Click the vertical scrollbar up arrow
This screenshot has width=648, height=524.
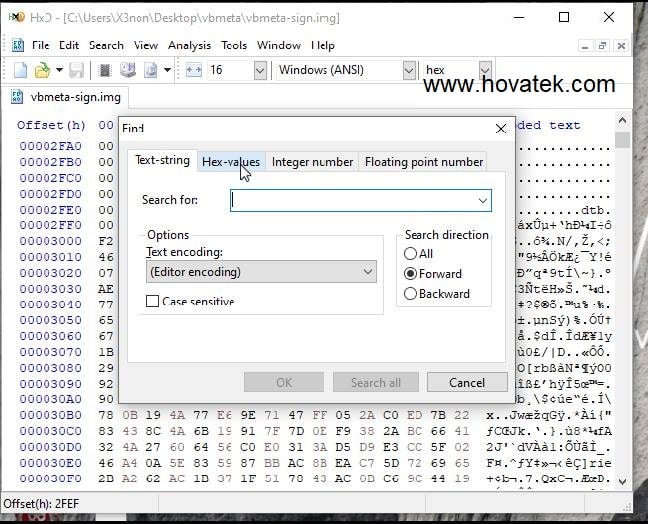(x=622, y=121)
